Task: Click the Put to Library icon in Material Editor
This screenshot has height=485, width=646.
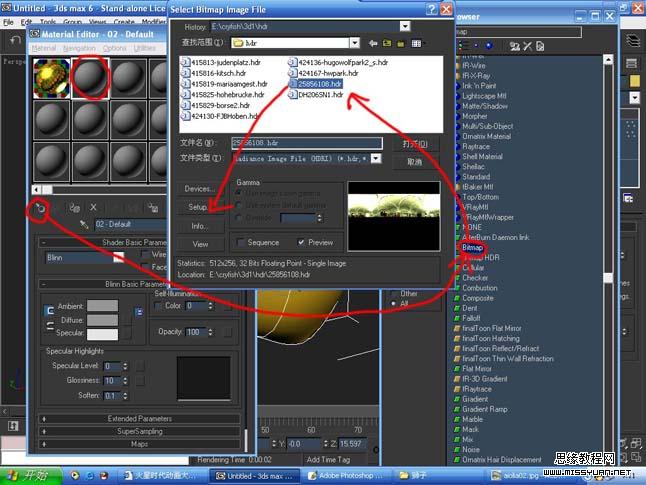Action: pyautogui.click(x=153, y=208)
